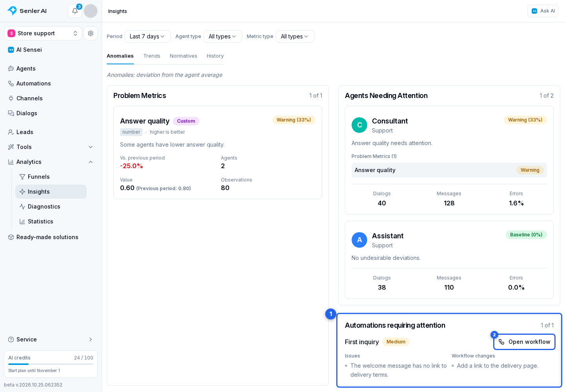Click the Channels plug icon

pyautogui.click(x=11, y=98)
